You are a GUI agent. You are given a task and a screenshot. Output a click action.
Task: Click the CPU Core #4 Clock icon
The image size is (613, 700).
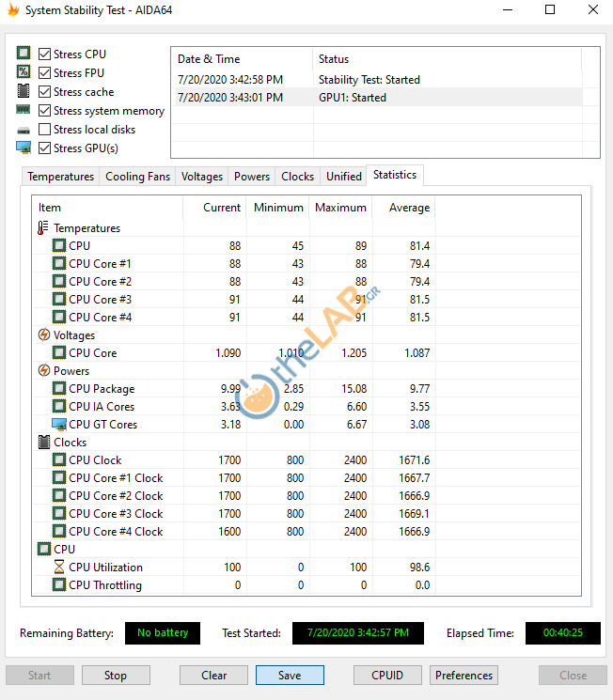click(x=59, y=531)
